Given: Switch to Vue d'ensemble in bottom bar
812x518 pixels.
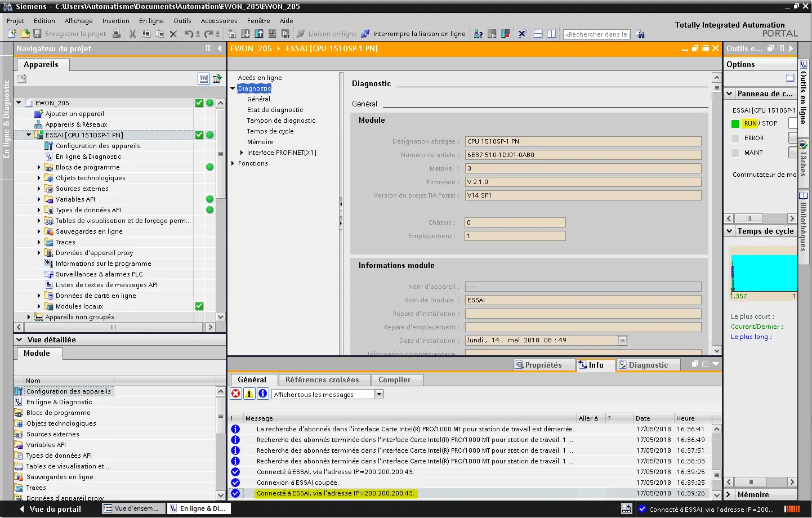Looking at the screenshot, I should (x=134, y=508).
